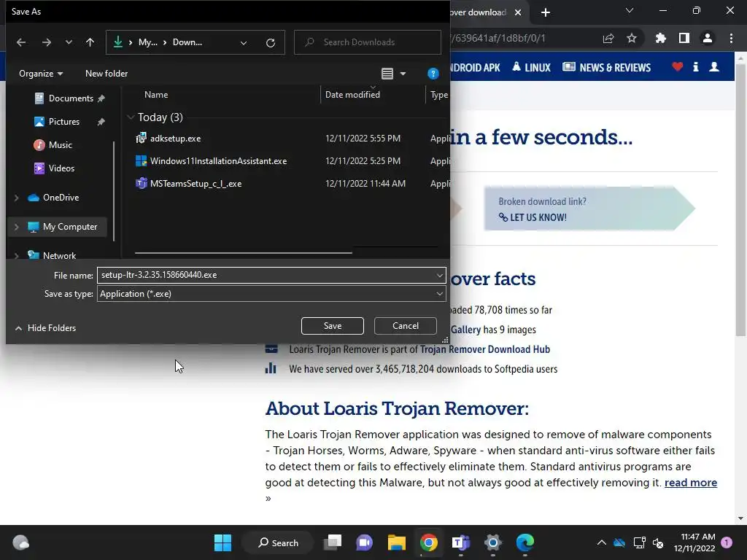Viewport: 747px width, 560px height.
Task: Click Softpedia info icon
Action: 695,66
